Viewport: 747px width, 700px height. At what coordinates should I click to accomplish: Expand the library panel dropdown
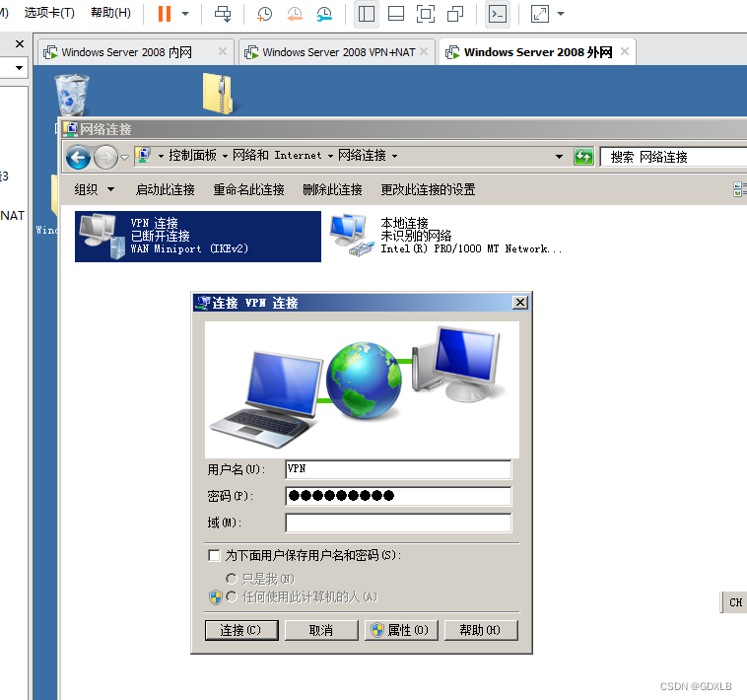tap(19, 68)
